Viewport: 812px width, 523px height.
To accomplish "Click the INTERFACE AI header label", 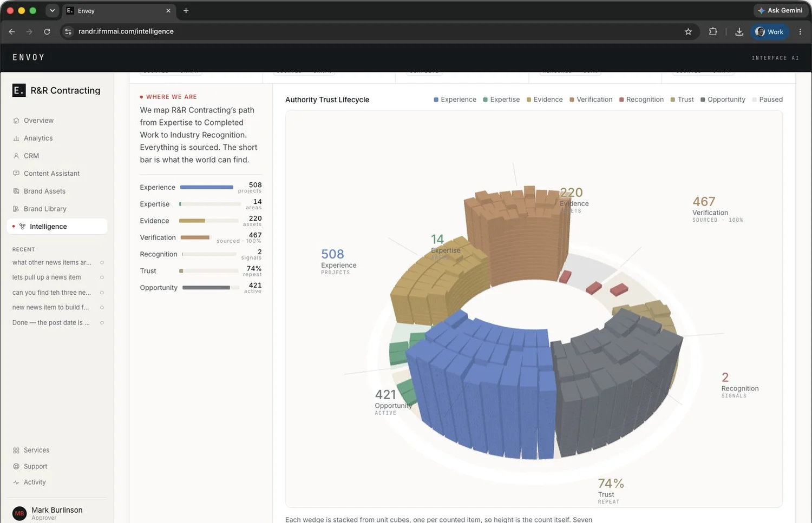I will coord(775,58).
